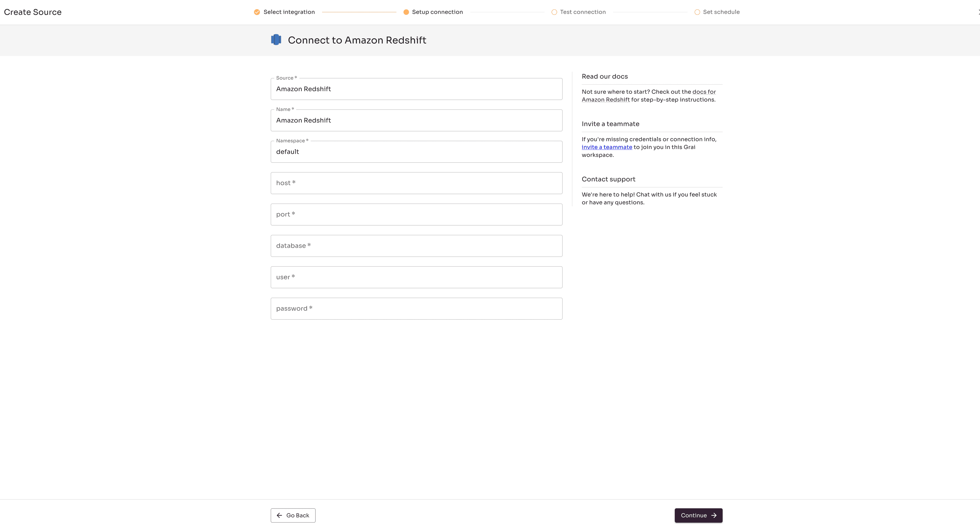This screenshot has width=980, height=531.
Task: Click inside the host field
Action: [x=416, y=183]
